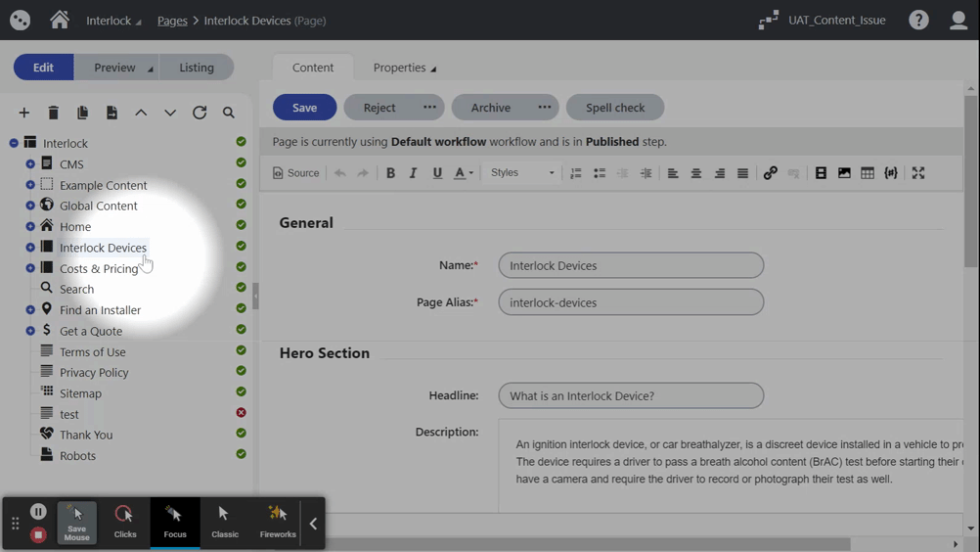This screenshot has height=552, width=980.
Task: Toggle bold formatting
Action: (x=390, y=173)
